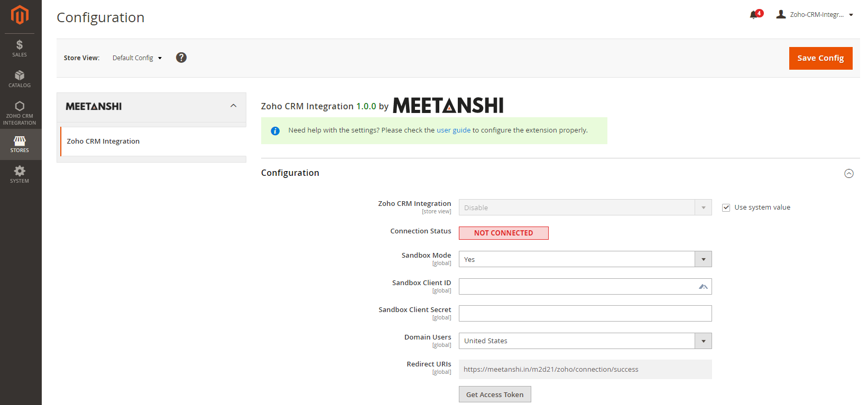Click the Meetanshi brand logo in heading
Screen dimensions: 868x405
(x=448, y=105)
